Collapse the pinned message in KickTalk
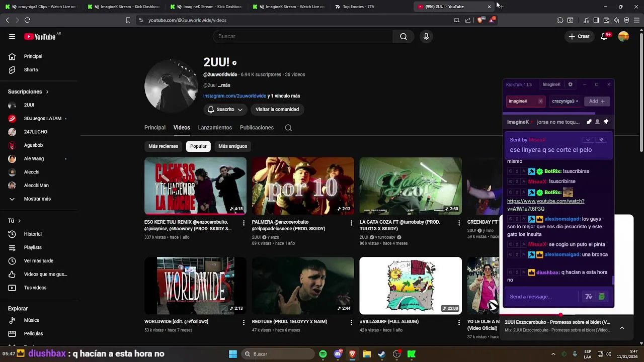 (x=588, y=140)
